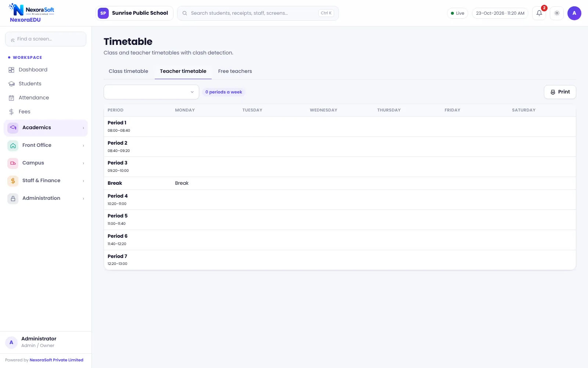The image size is (588, 368).
Task: Expand the Campus chevron
Action: click(83, 163)
